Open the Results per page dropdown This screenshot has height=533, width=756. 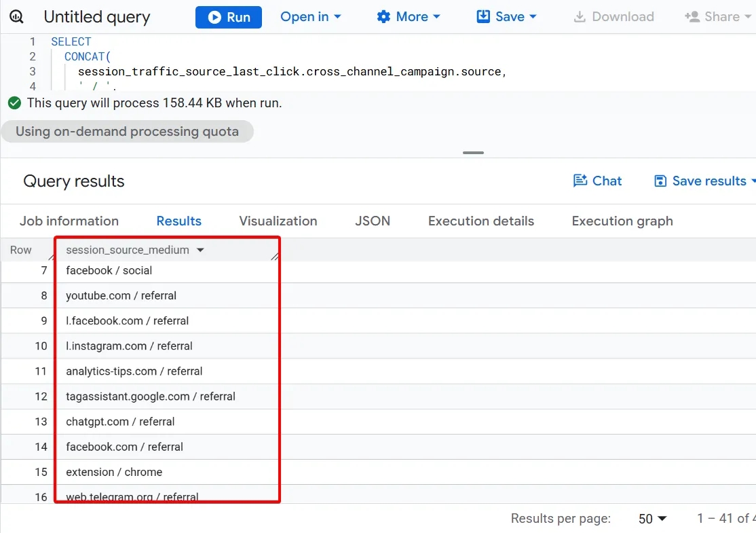(x=652, y=519)
